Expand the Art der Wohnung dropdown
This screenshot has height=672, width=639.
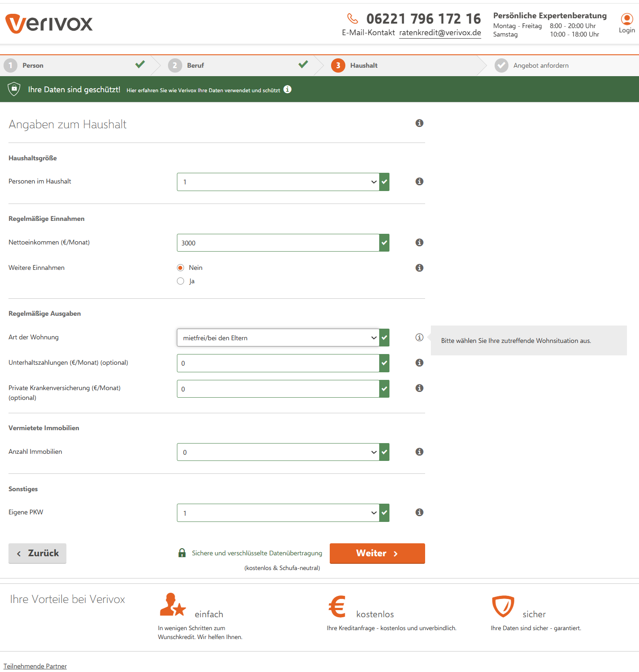(x=278, y=338)
